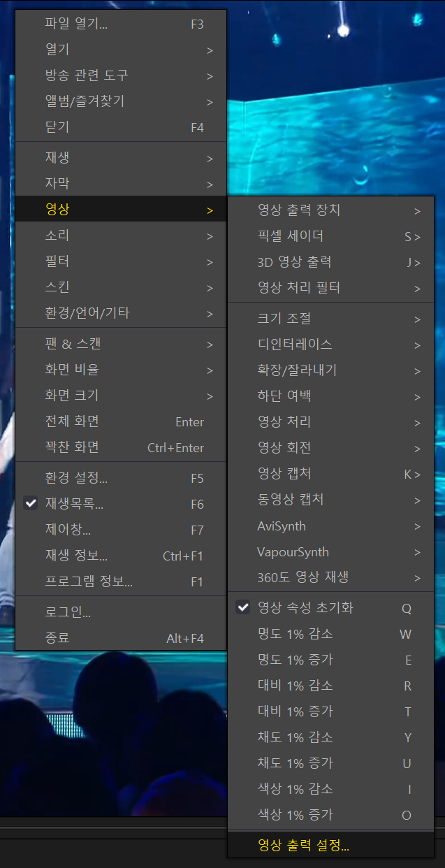This screenshot has height=868, width=445.
Task: Choose 종료 to exit program
Action: click(121, 638)
